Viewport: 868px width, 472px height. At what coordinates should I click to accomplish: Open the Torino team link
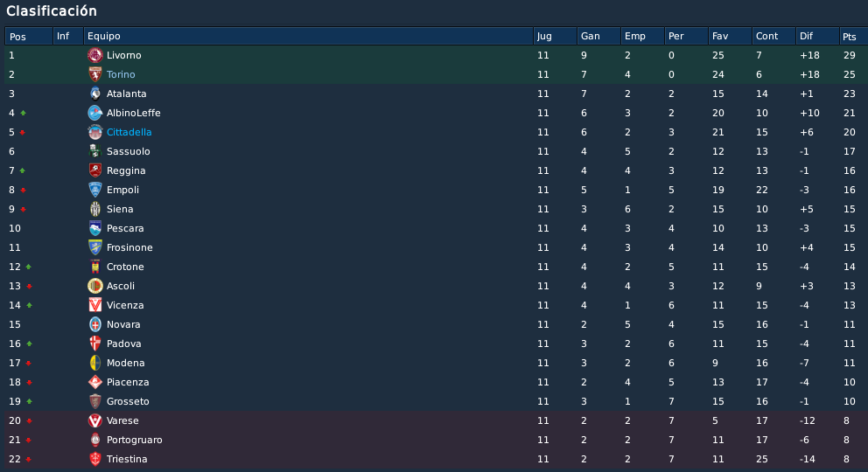pos(121,74)
